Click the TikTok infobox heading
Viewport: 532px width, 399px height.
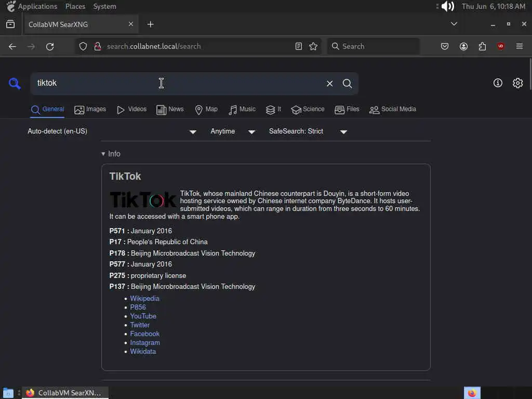pos(125,177)
